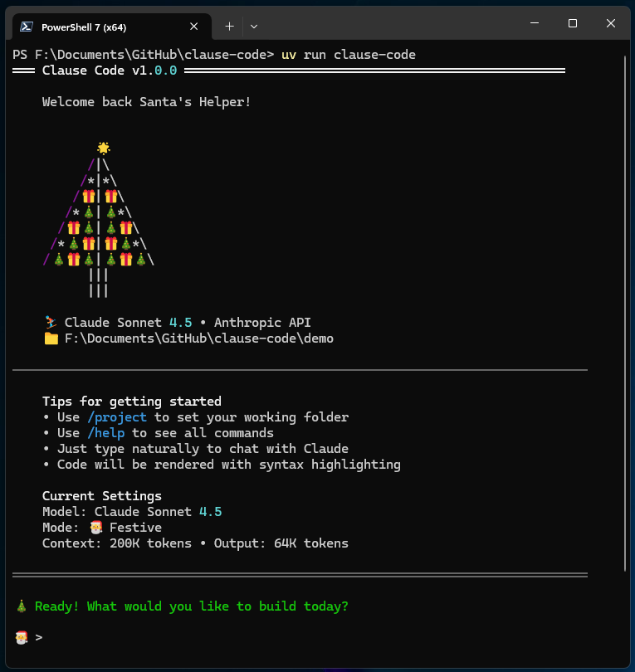This screenshot has width=635, height=672.
Task: Close the PowerShell 7 tab
Action: click(193, 27)
